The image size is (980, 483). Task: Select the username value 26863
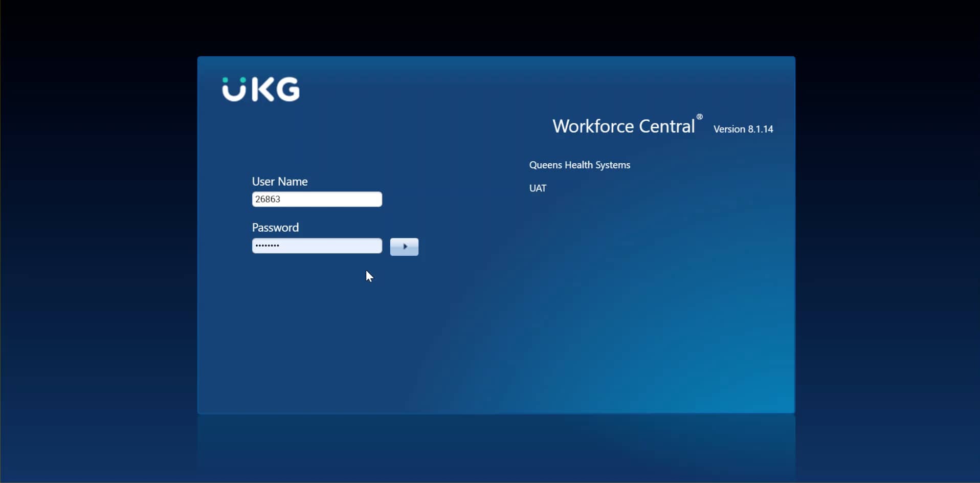(268, 199)
